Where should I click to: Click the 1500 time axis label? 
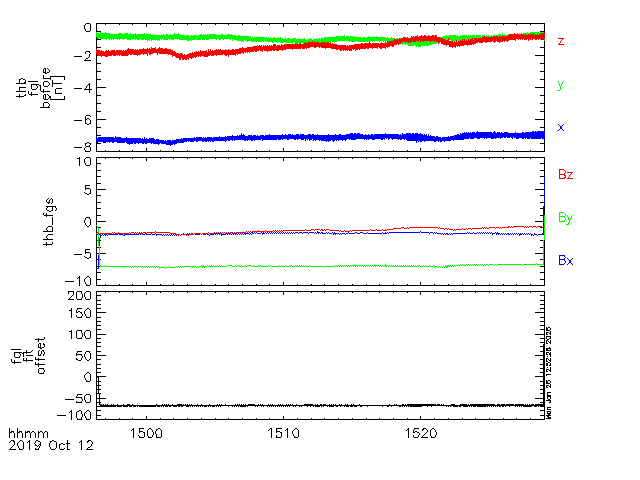tap(146, 433)
